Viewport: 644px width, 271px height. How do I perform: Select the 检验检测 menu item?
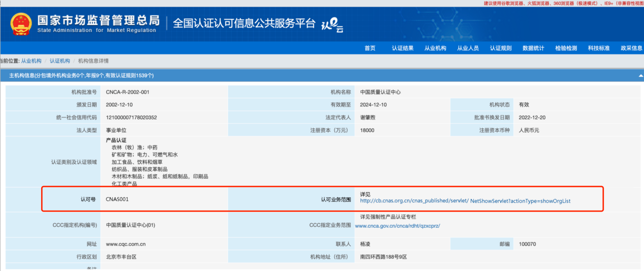pyautogui.click(x=566, y=48)
